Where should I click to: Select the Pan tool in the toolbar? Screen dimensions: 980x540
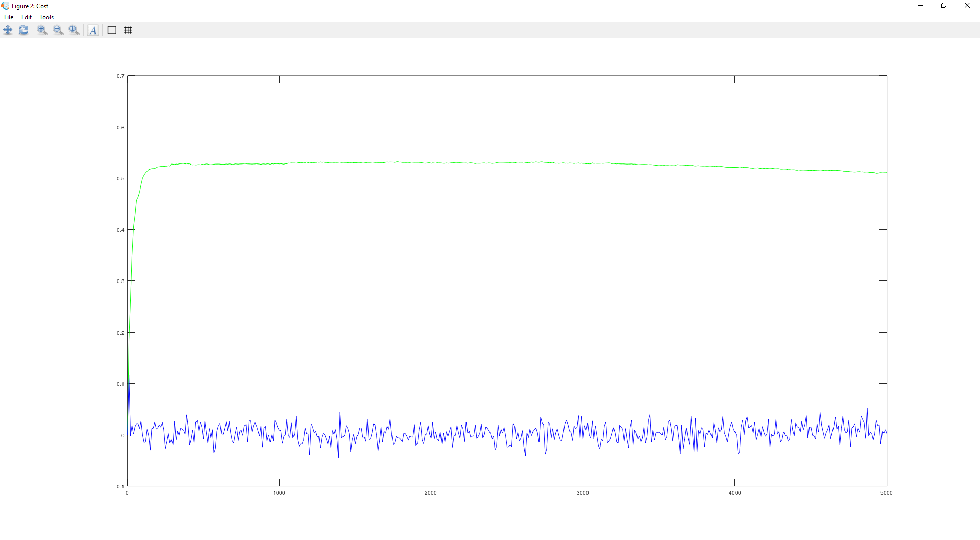pyautogui.click(x=8, y=30)
